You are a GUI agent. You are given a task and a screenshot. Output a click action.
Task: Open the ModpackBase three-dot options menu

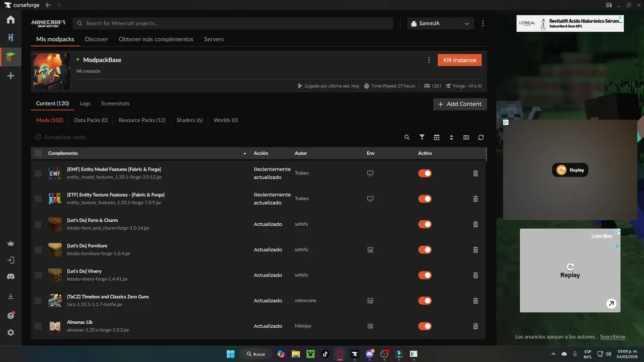pyautogui.click(x=429, y=60)
